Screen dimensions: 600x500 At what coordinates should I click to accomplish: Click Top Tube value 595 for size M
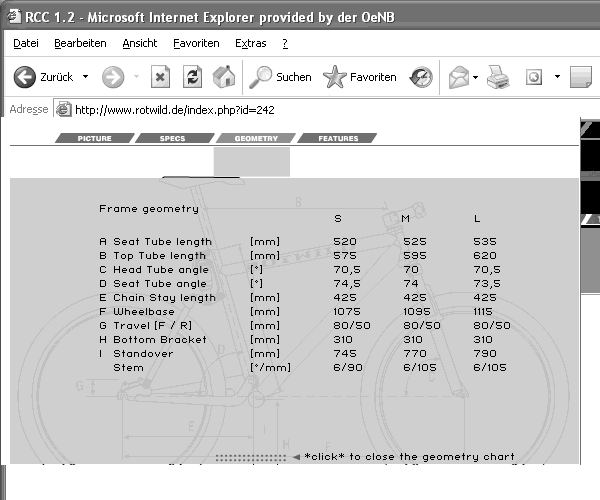pos(415,256)
